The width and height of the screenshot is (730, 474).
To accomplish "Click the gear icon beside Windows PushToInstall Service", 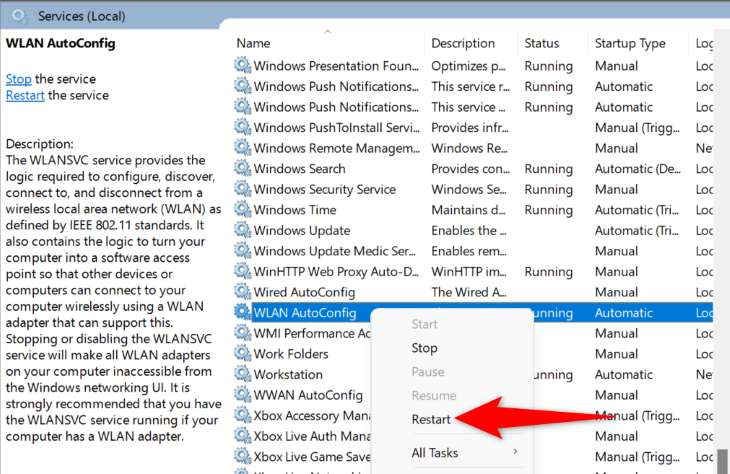I will point(243,127).
